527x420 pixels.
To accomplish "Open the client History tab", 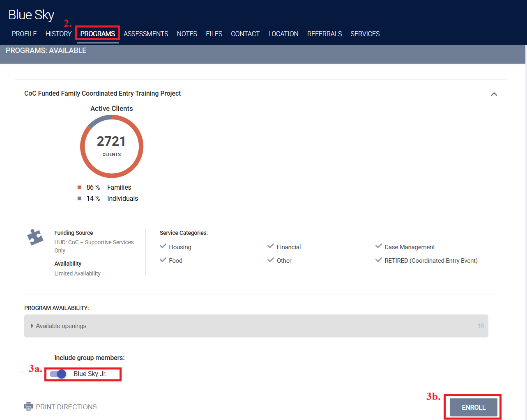I will tap(58, 34).
